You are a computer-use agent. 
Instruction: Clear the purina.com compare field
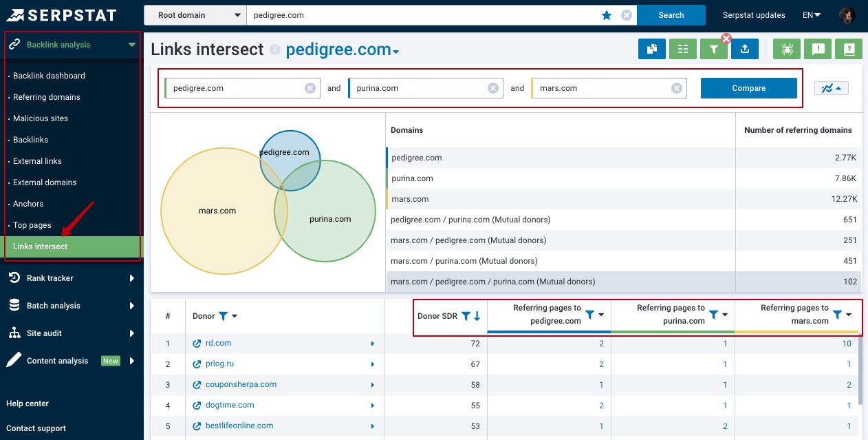click(x=493, y=88)
